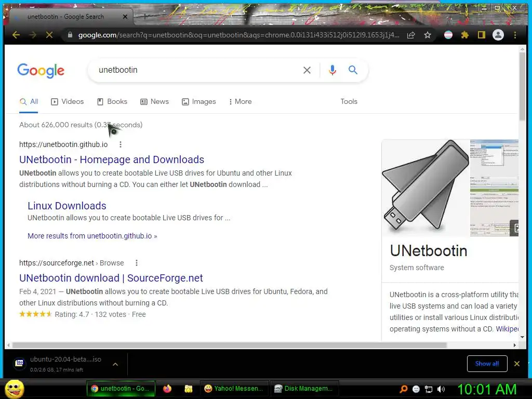This screenshot has height=399, width=532.
Task: Switch to the Images tab
Action: tap(199, 101)
